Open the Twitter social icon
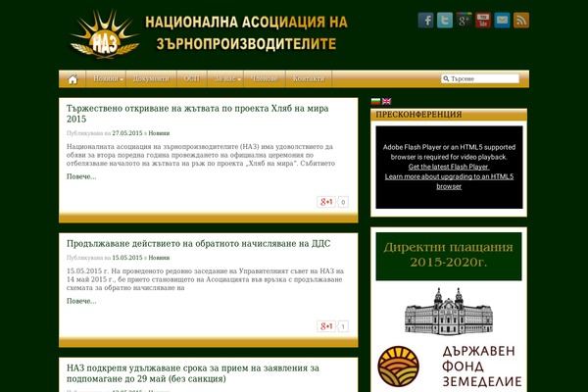 [445, 20]
